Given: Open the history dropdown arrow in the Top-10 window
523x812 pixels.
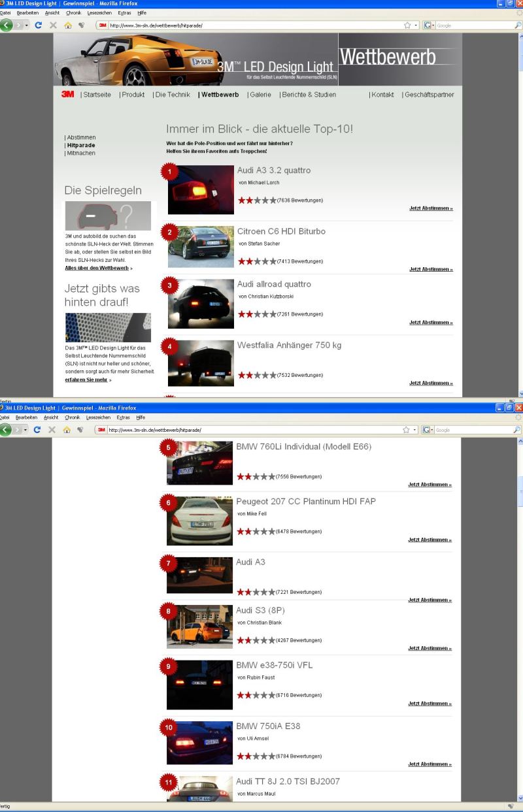Looking at the screenshot, I should [25, 25].
